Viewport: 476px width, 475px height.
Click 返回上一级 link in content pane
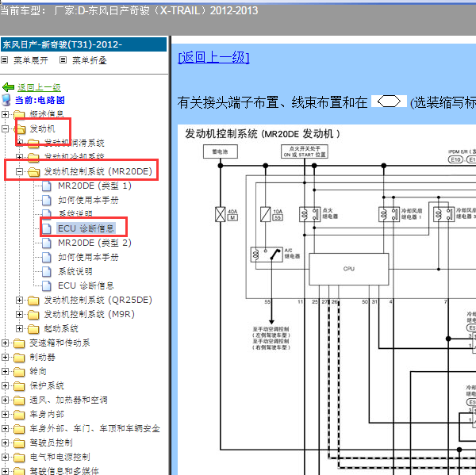213,57
